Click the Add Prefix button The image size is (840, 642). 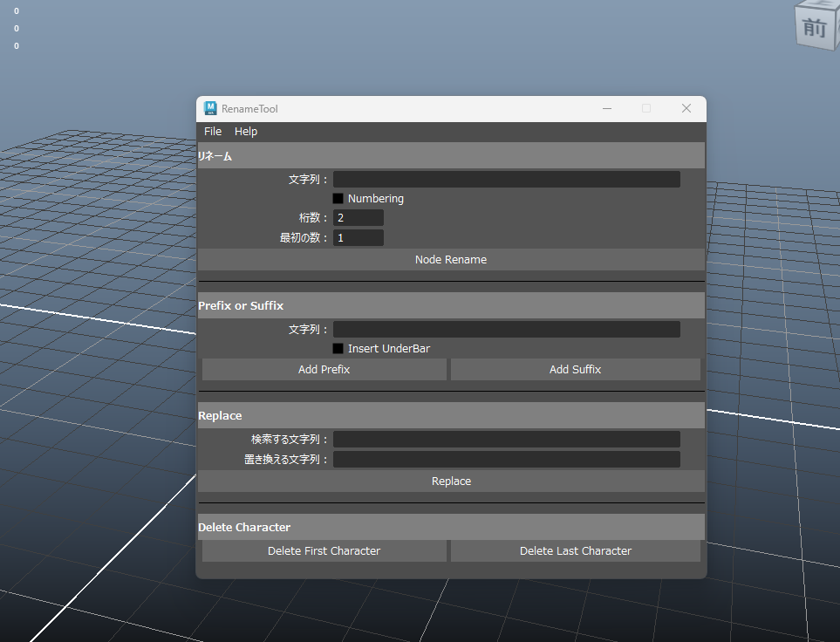(324, 369)
